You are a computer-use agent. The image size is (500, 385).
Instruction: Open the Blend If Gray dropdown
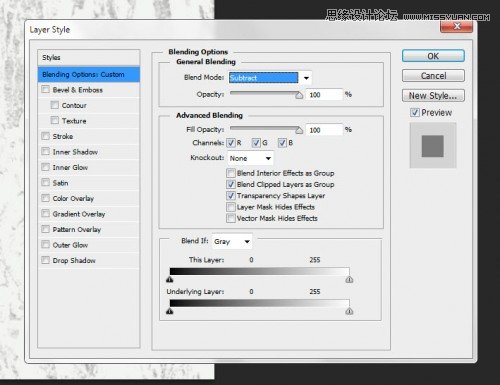pos(232,241)
